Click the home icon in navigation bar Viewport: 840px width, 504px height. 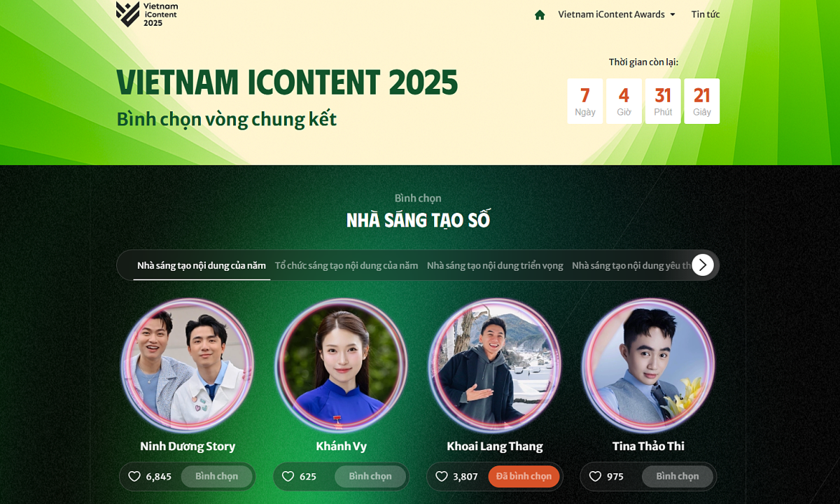point(540,15)
